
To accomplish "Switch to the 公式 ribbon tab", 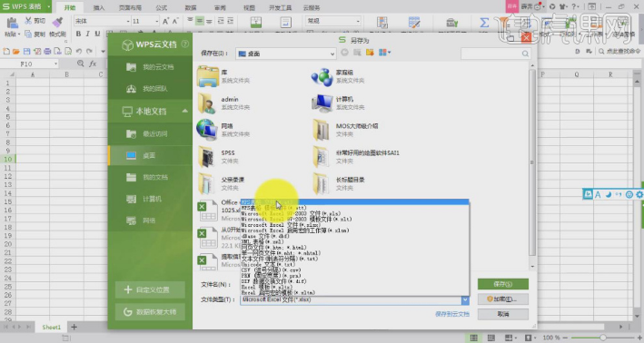I will coord(162,7).
